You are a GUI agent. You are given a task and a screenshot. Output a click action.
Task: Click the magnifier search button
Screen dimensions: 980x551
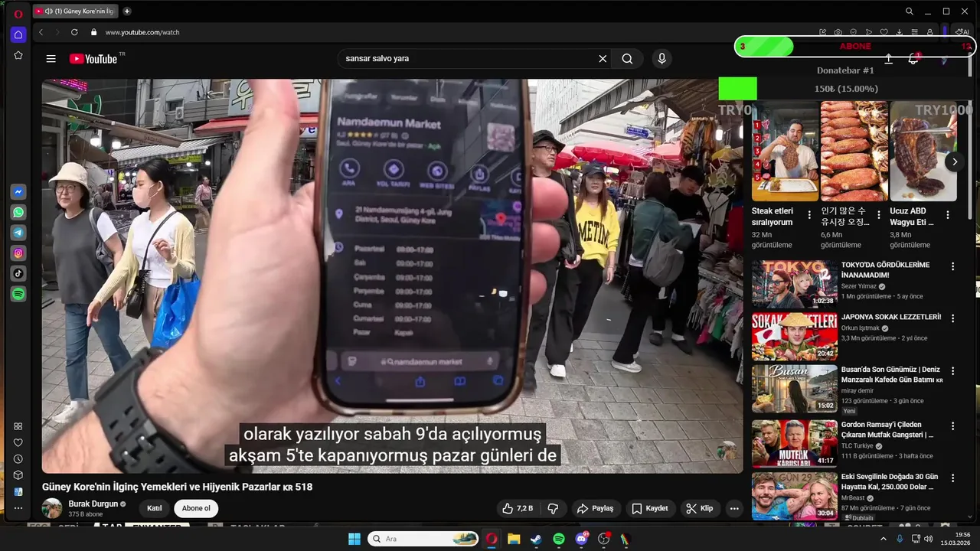point(627,59)
